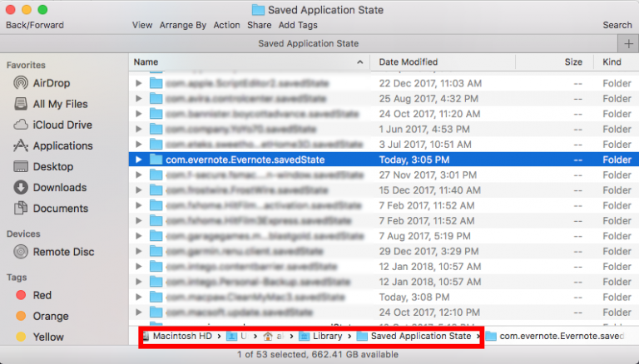The image size is (639, 364).
Task: Click com.evernote.Evernote folder icon in path bar
Action: click(491, 337)
